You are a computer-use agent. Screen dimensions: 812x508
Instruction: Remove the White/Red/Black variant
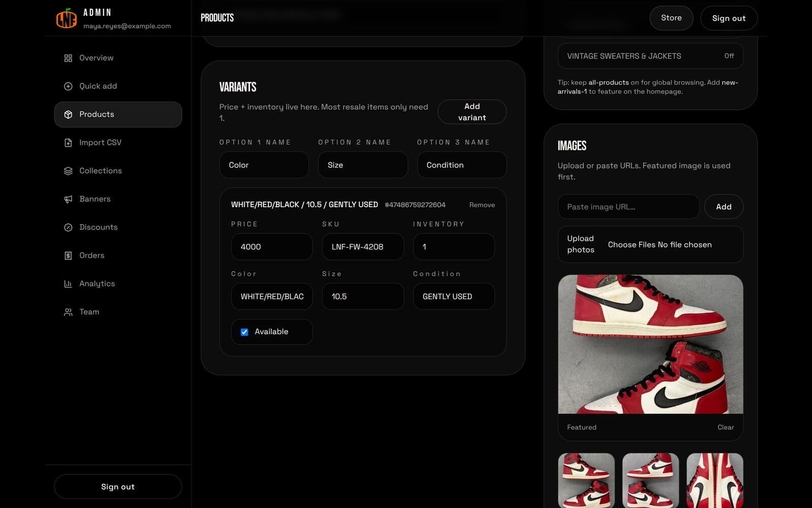(x=482, y=205)
